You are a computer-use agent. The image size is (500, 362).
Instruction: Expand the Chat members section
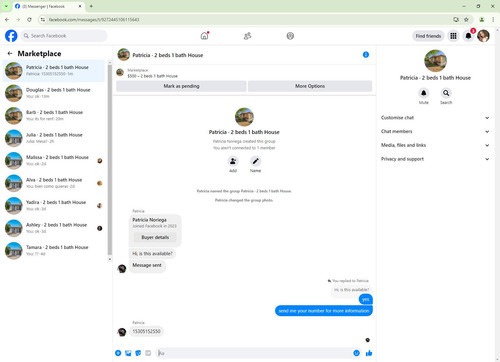[435, 131]
